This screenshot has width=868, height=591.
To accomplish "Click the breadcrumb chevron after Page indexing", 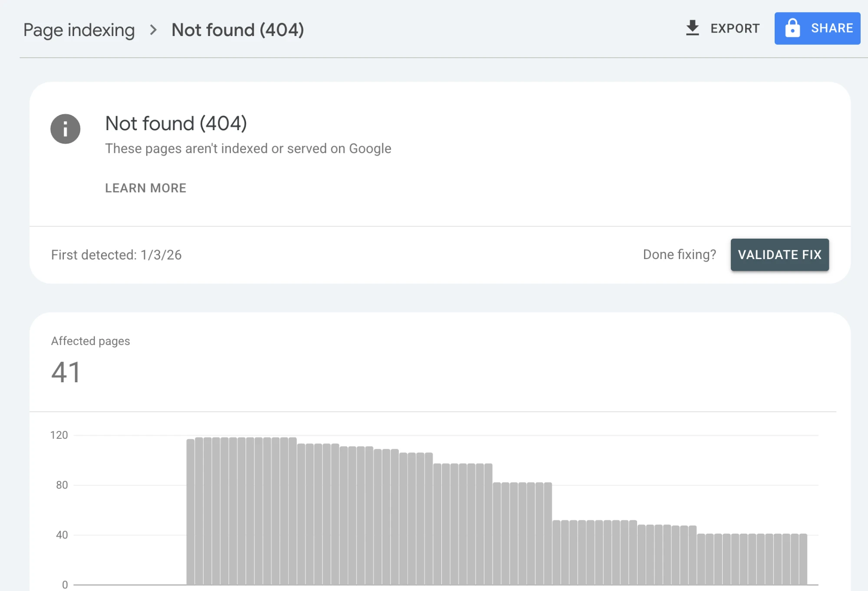I will tap(153, 30).
